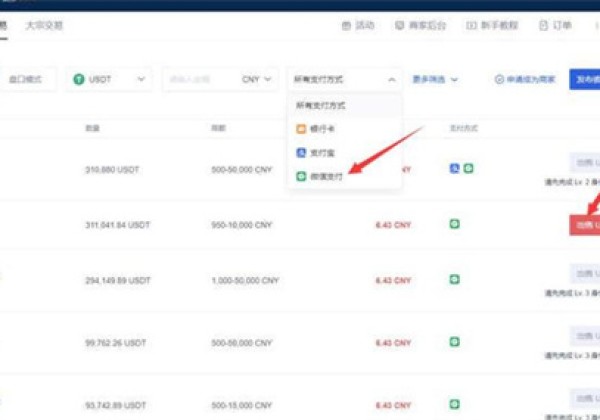The width and height of the screenshot is (600, 420).
Task: Click the green Tether USDT coin icon
Action: click(x=79, y=80)
